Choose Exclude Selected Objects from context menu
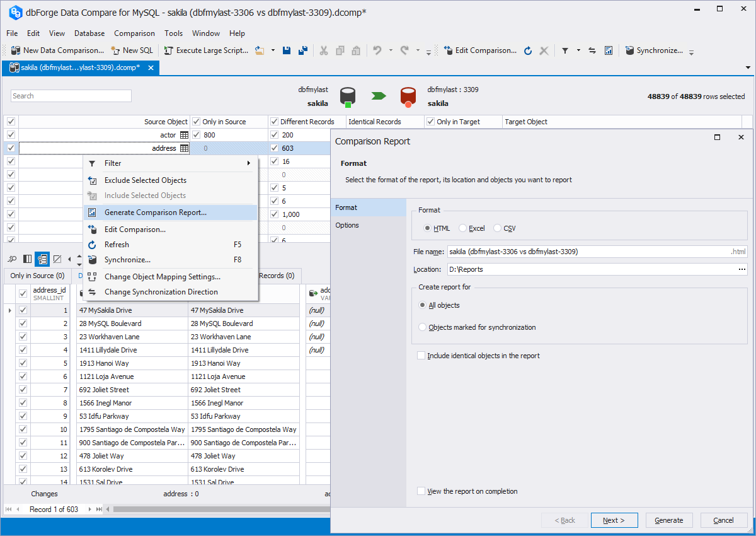The image size is (756, 536). pos(145,180)
